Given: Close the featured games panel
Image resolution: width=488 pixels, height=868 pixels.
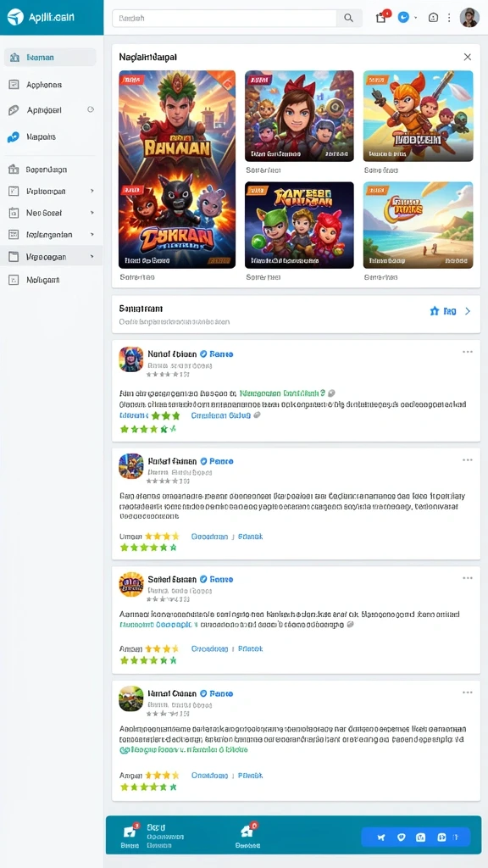Looking at the screenshot, I should pos(468,57).
